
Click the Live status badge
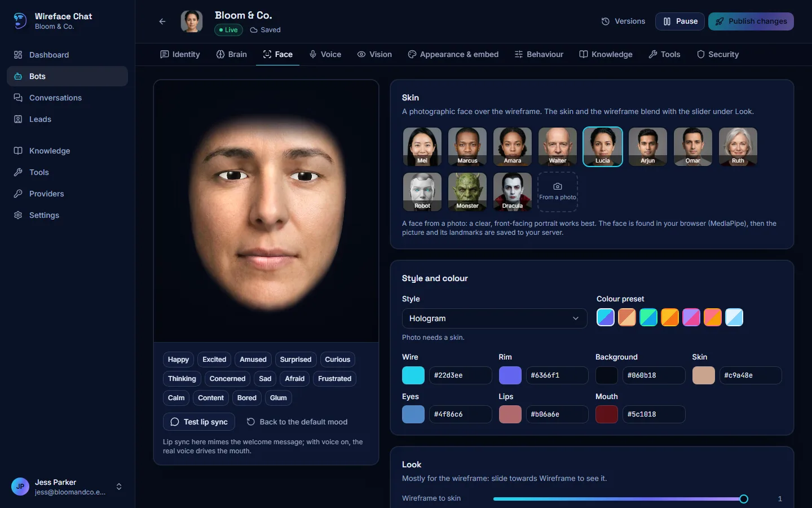228,30
